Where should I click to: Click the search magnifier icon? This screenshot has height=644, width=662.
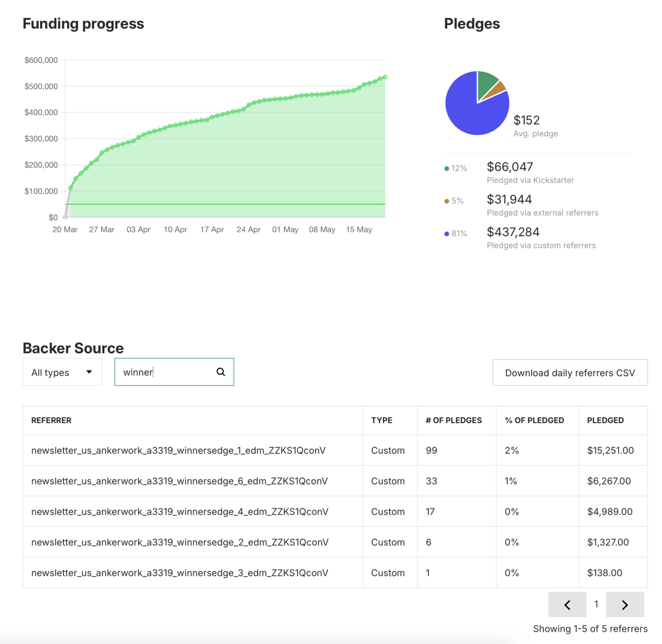coord(220,372)
